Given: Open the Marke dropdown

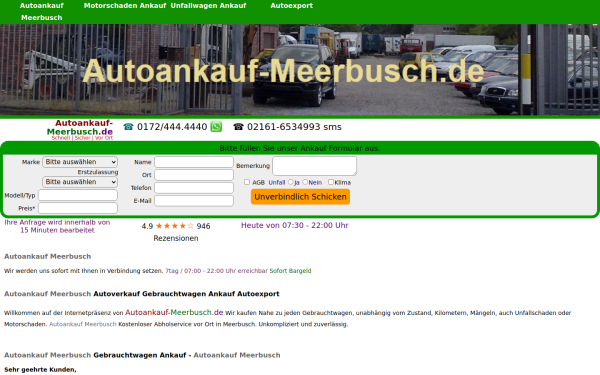Looking at the screenshot, I should 80,162.
